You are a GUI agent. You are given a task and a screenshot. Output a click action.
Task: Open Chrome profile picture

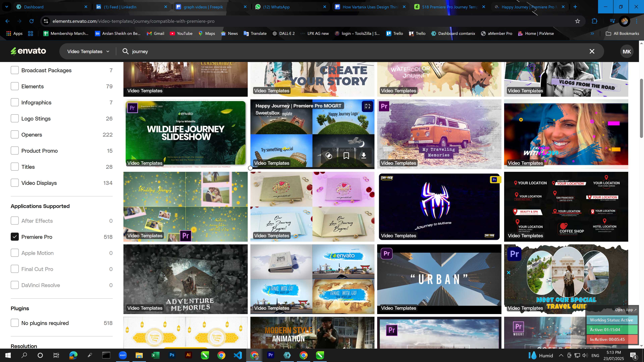pyautogui.click(x=625, y=21)
